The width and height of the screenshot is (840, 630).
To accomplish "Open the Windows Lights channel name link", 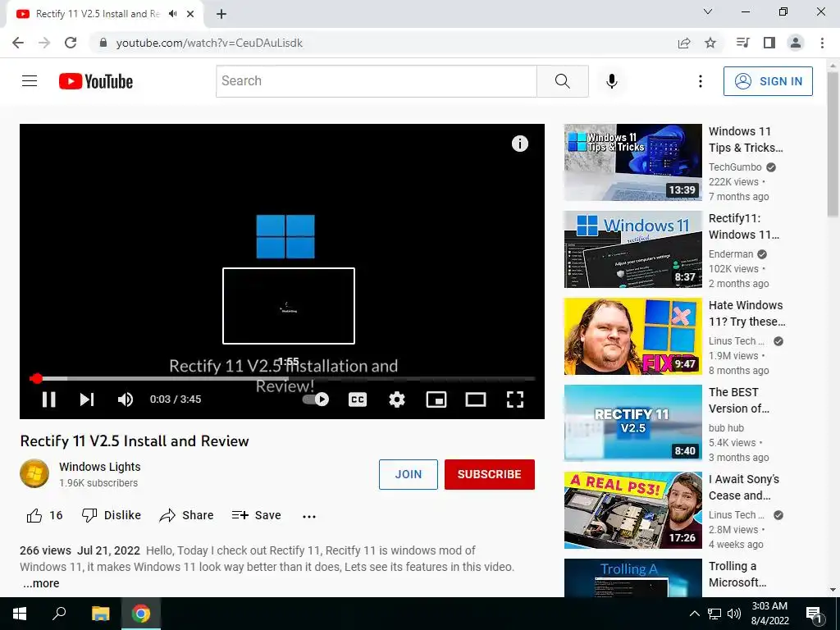I will pos(99,467).
